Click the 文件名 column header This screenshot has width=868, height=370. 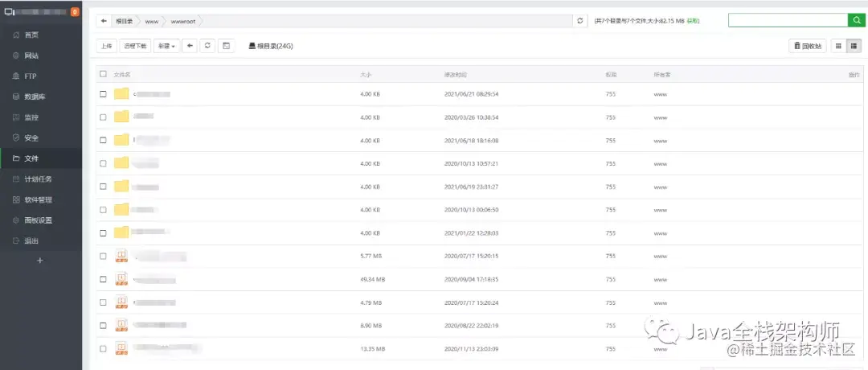(x=122, y=74)
